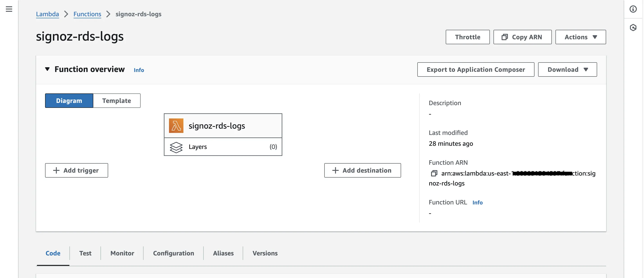Image resolution: width=644 pixels, height=278 pixels.
Task: Collapse the Function overview section
Action: pos(47,69)
